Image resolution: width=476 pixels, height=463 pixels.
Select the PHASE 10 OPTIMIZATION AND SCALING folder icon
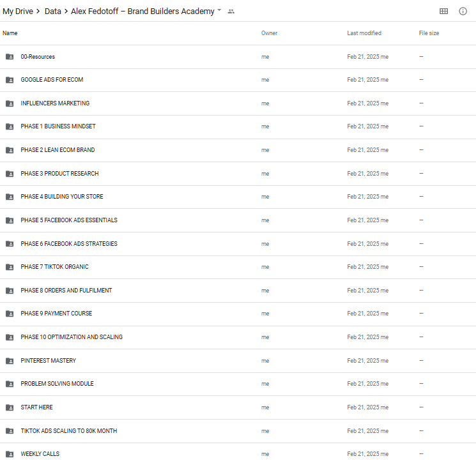click(x=10, y=337)
